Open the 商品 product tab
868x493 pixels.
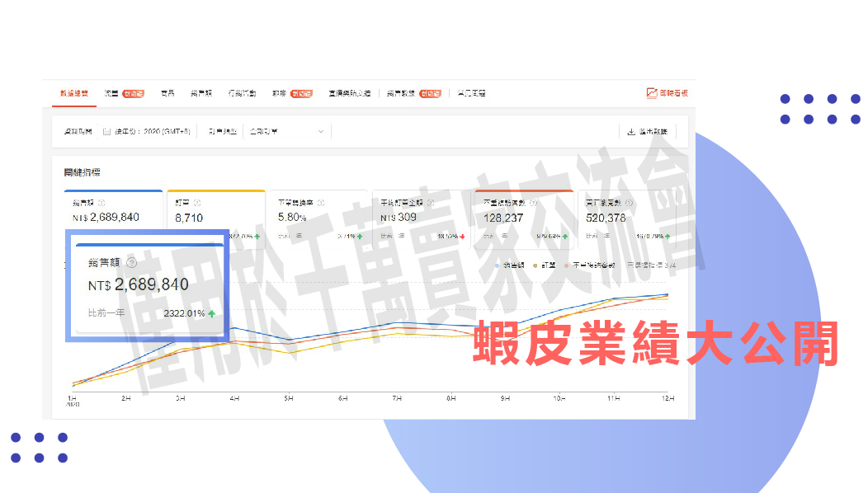click(167, 93)
